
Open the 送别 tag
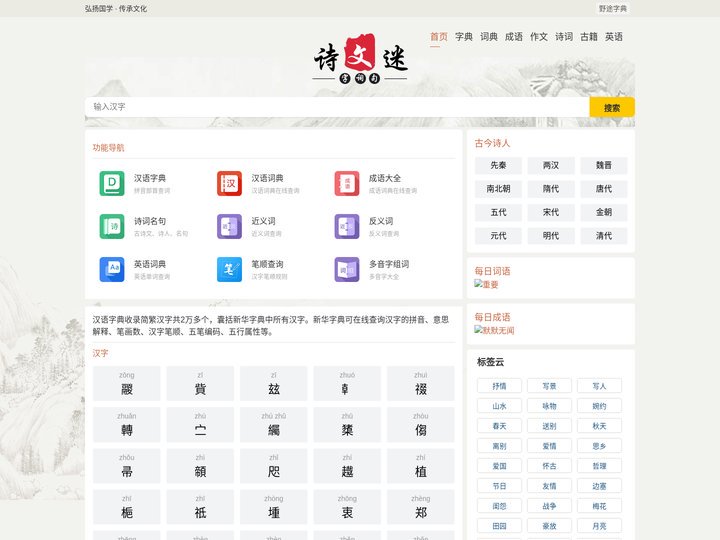pos(549,426)
